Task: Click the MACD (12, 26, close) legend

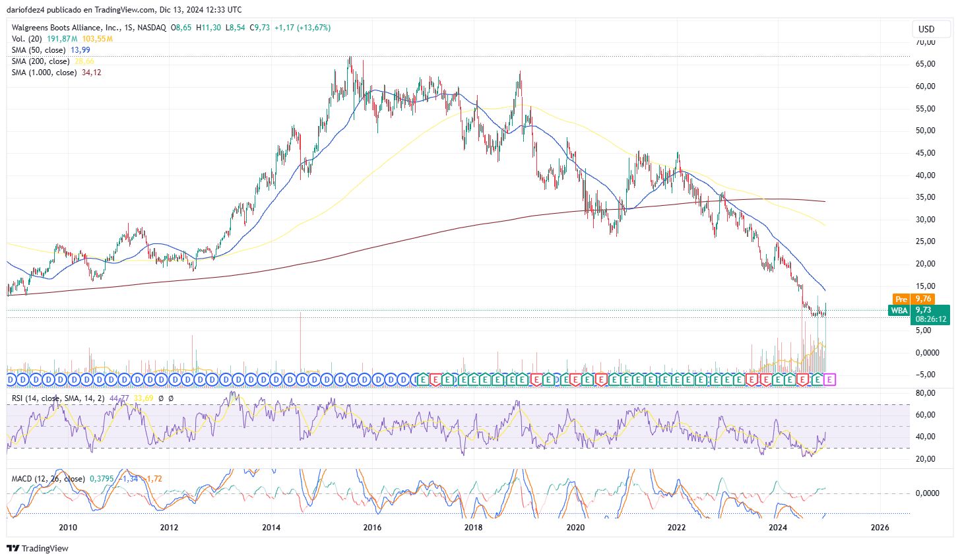Action: [48, 479]
